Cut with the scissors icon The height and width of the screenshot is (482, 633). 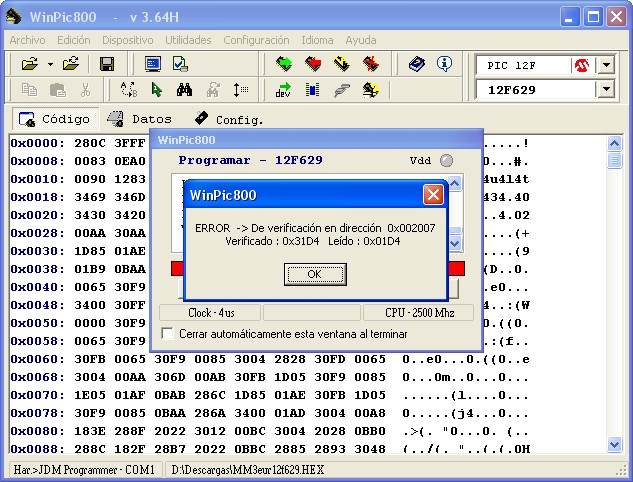click(85, 90)
